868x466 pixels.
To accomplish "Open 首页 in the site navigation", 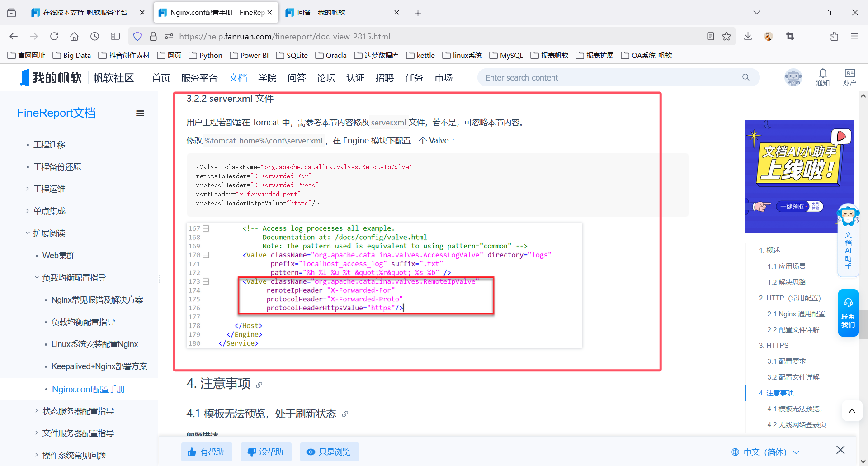I will [x=160, y=78].
